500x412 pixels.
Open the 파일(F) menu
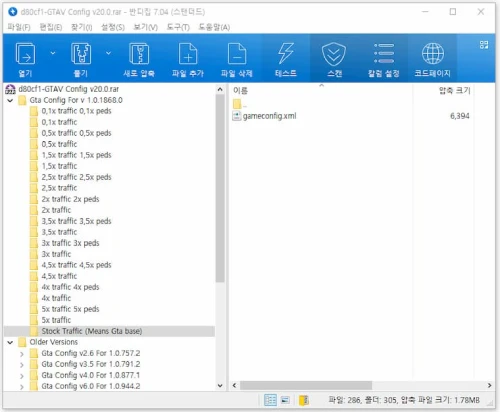19,27
